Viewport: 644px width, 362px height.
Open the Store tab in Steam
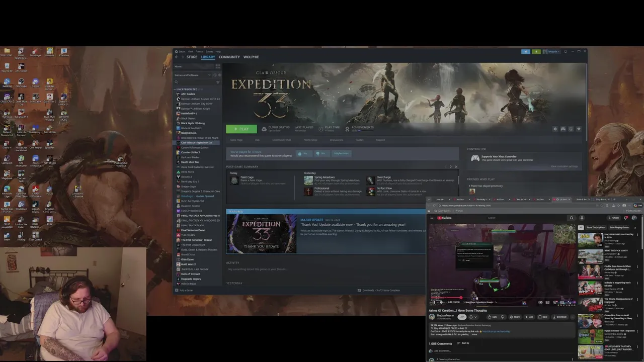[x=192, y=57]
